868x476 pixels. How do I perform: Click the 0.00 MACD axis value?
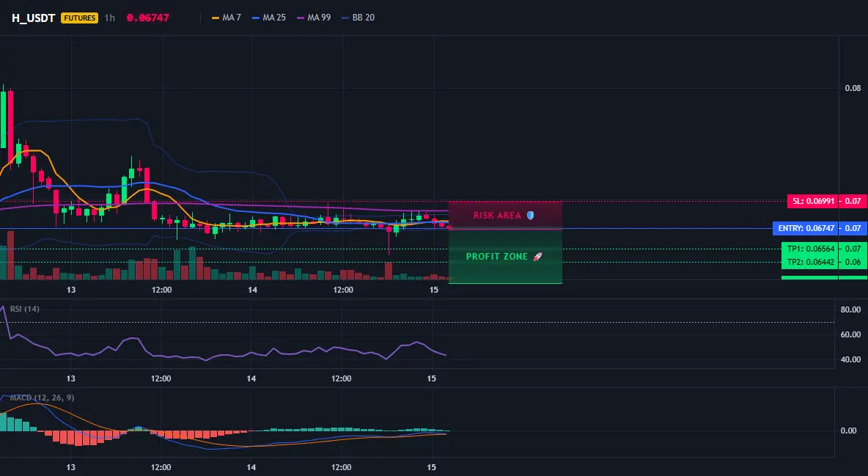click(849, 430)
